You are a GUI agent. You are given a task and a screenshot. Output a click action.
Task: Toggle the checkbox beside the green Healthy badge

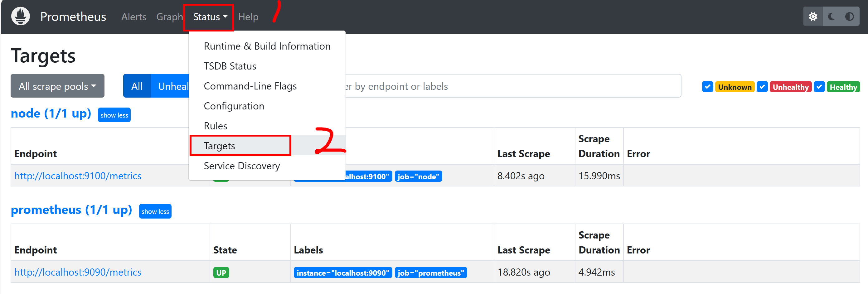pyautogui.click(x=819, y=87)
